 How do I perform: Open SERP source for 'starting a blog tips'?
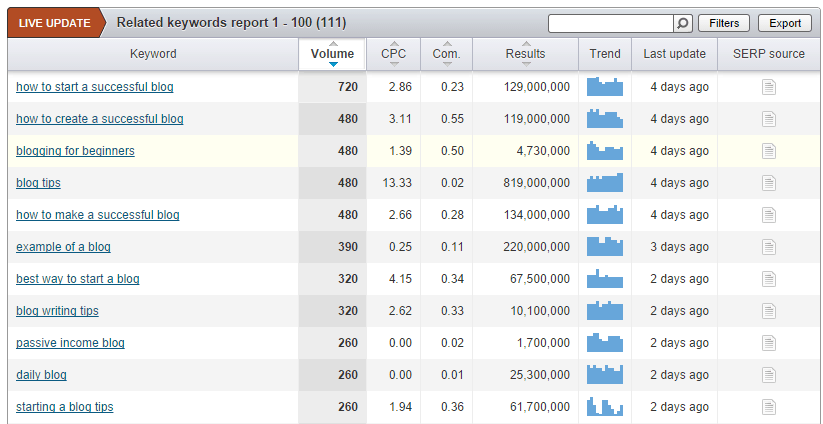[768, 407]
